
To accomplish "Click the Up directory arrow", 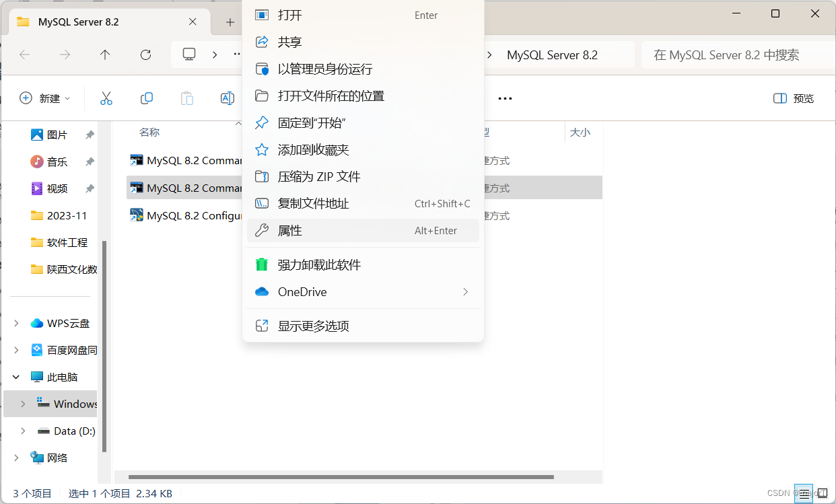I will [x=105, y=55].
